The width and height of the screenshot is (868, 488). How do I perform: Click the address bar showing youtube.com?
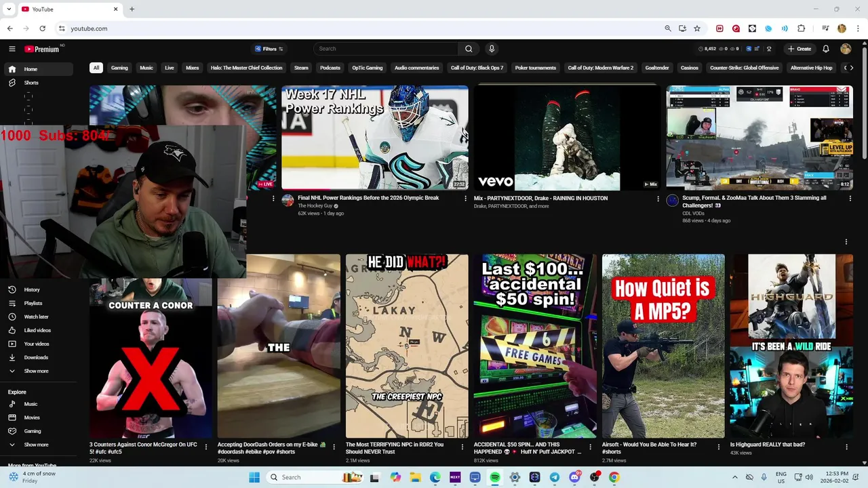pyautogui.click(x=366, y=28)
